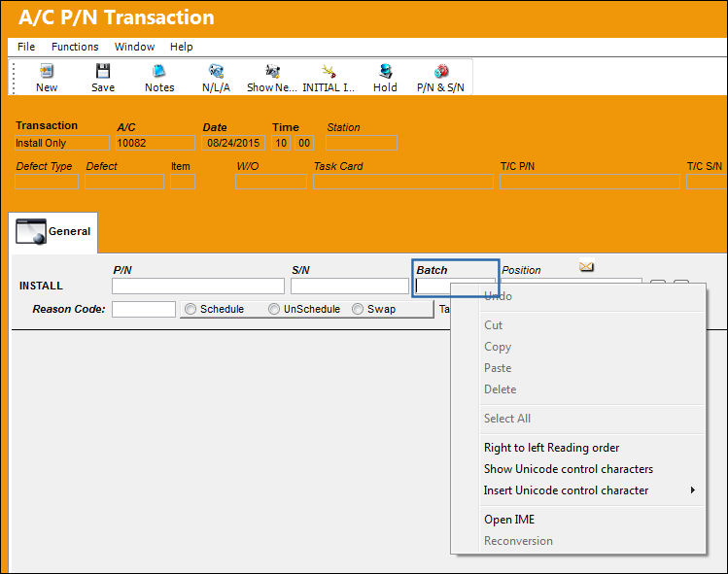Click the envelope icon next to Position
The image size is (728, 574).
[586, 266]
